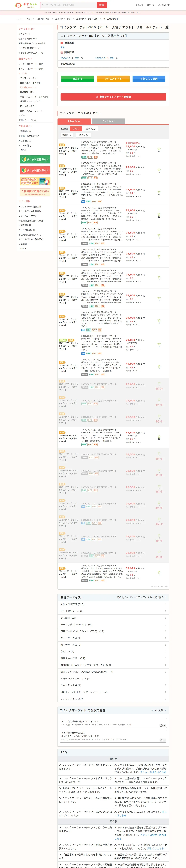The image size is (186, 868).
Task: Switch to the リクエスト (3) tab
Action: click(x=108, y=121)
